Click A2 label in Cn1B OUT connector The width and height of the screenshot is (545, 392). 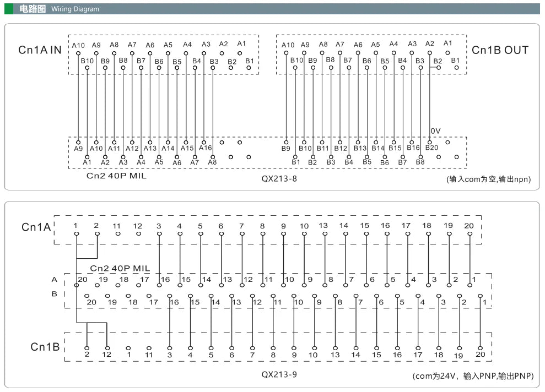click(430, 43)
